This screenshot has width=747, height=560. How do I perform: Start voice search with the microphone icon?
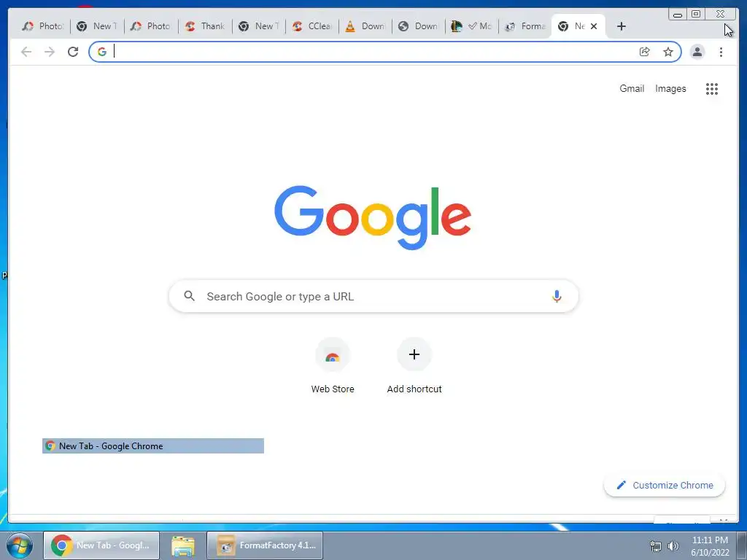pyautogui.click(x=557, y=296)
